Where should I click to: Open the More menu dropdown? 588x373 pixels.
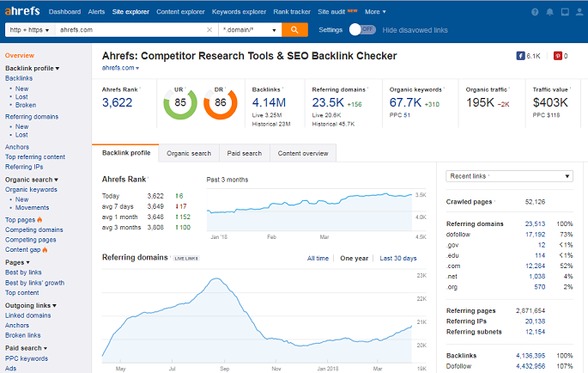point(375,12)
